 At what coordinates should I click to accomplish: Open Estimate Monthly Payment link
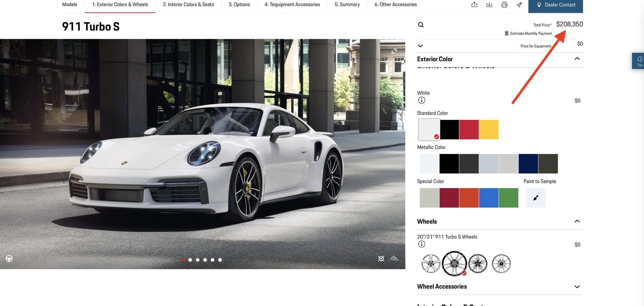(531, 33)
